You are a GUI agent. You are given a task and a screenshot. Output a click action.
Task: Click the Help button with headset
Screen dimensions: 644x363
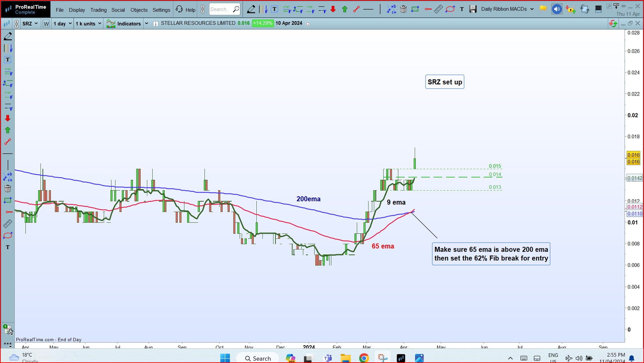[x=186, y=9]
